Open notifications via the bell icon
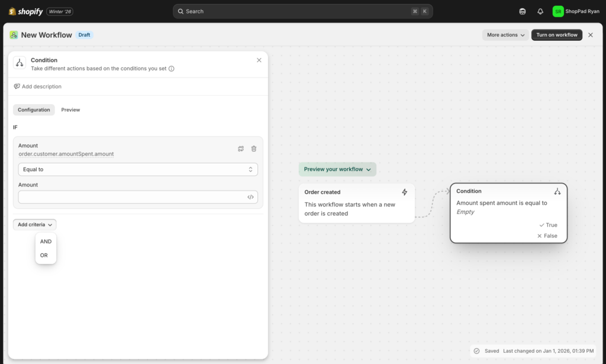Viewport: 606px width, 364px height. [540, 11]
